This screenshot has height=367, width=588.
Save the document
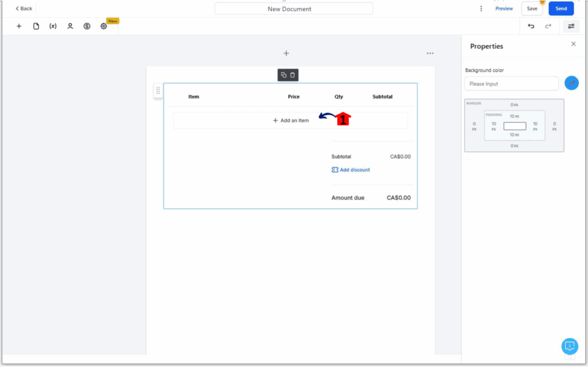pos(532,8)
